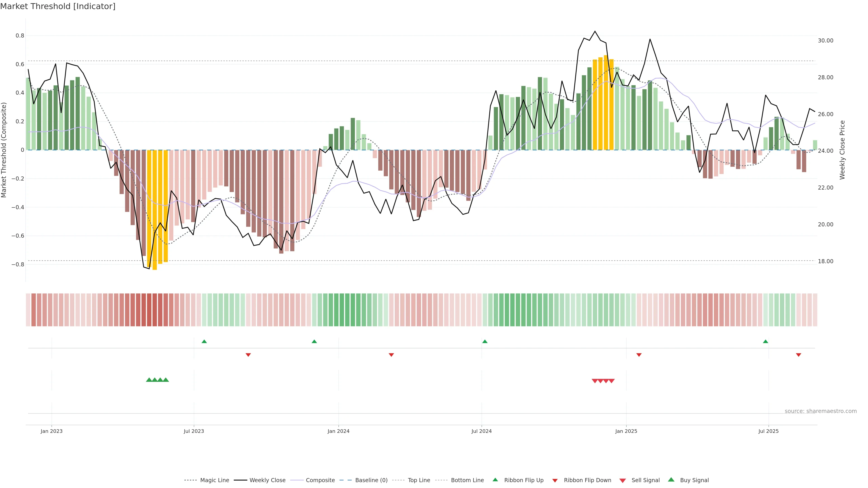The height and width of the screenshot is (488, 868).
Task: Click the green flip-up triangle just before Jul 2025
Action: (x=765, y=342)
